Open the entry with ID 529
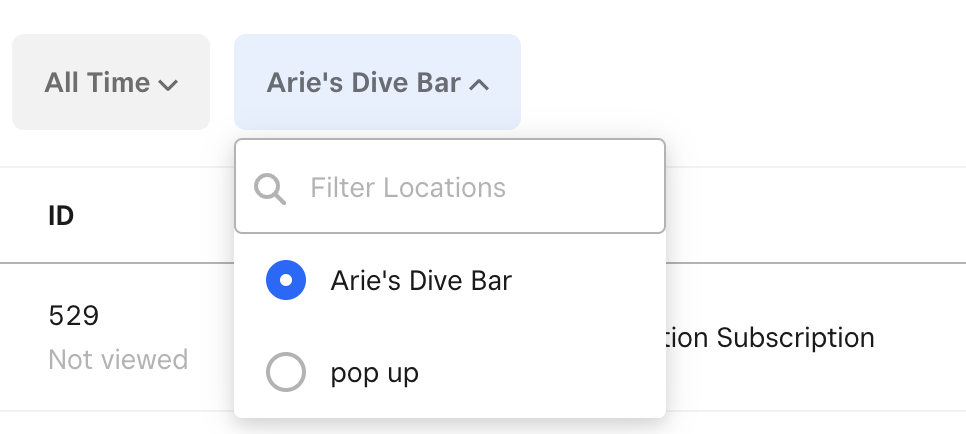 tap(74, 316)
